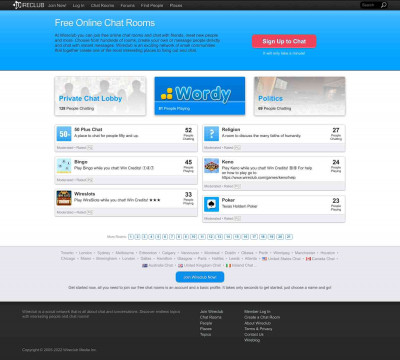Open the Bingo room title
Screen dimensions: 400x360
81,162
